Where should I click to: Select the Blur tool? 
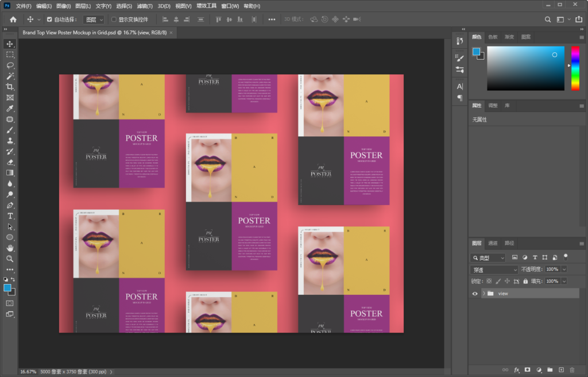10,184
